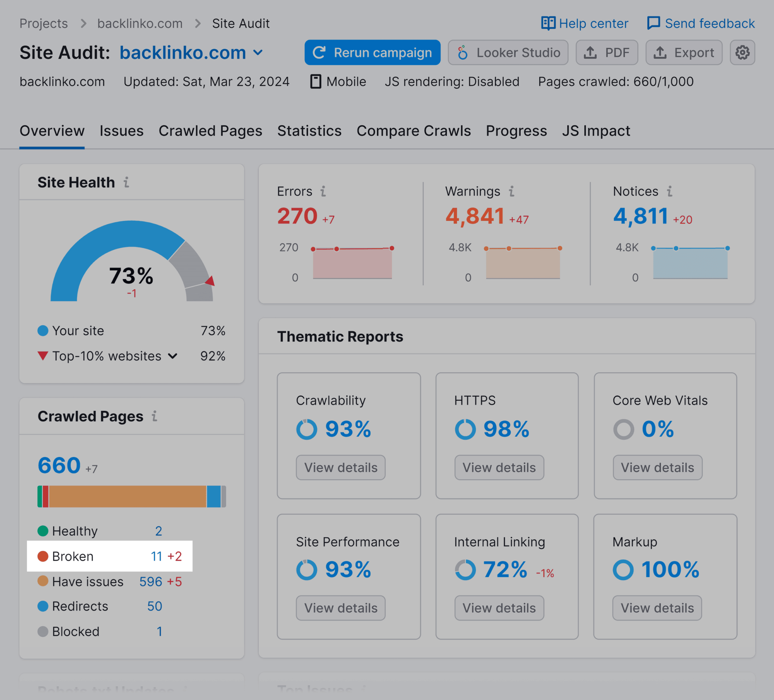View details for Site Performance

(341, 608)
